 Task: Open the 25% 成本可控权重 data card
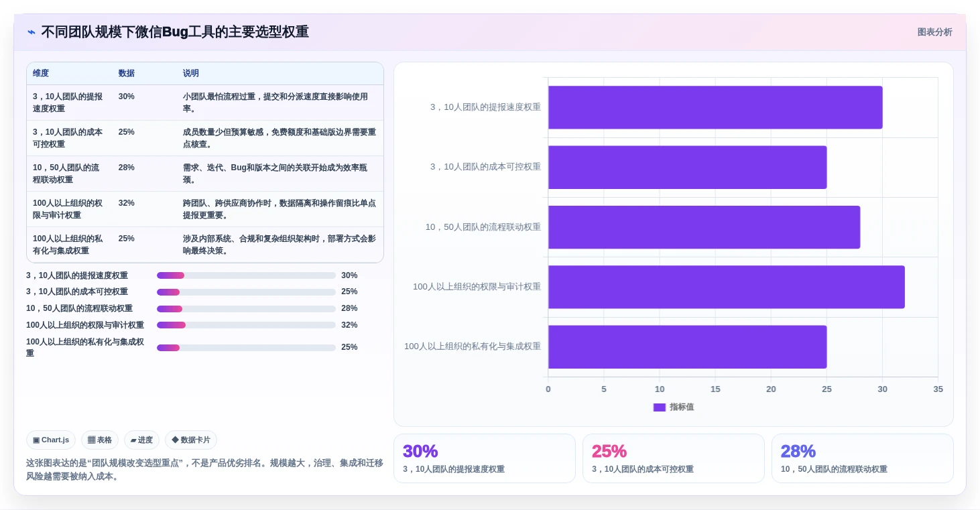click(674, 458)
